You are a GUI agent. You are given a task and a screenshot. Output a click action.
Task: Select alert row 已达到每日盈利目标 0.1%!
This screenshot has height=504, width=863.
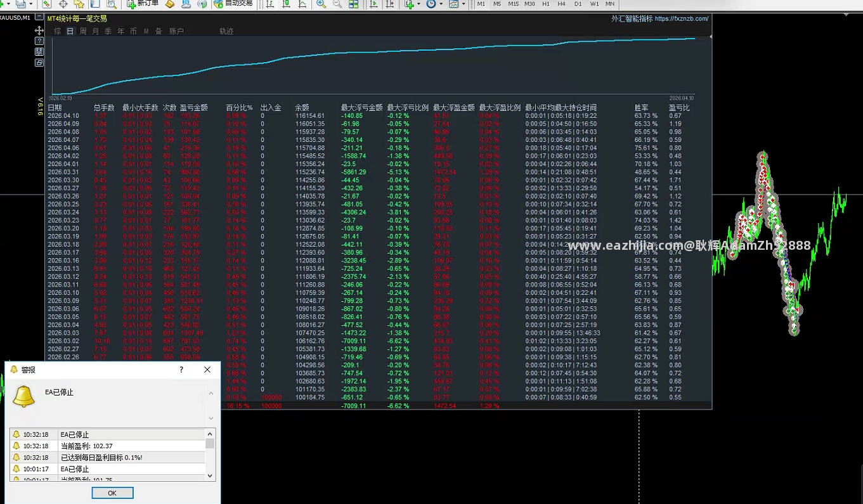pos(108,458)
